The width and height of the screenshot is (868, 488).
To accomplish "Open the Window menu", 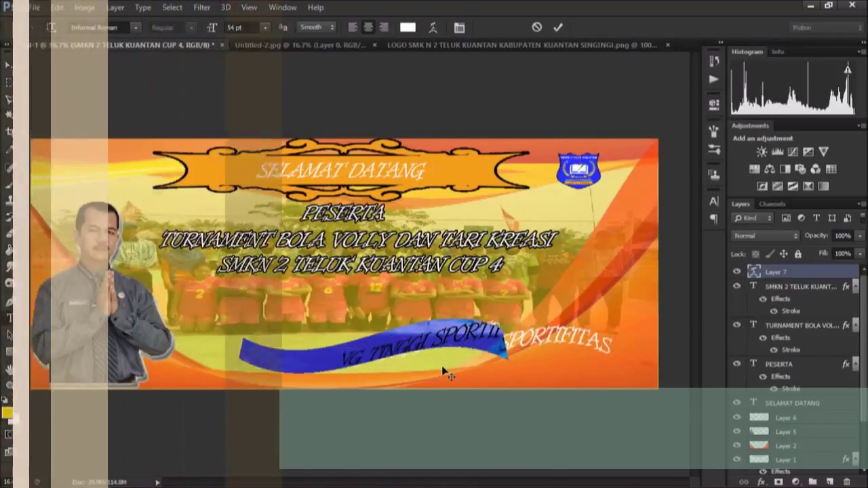I will [x=282, y=7].
